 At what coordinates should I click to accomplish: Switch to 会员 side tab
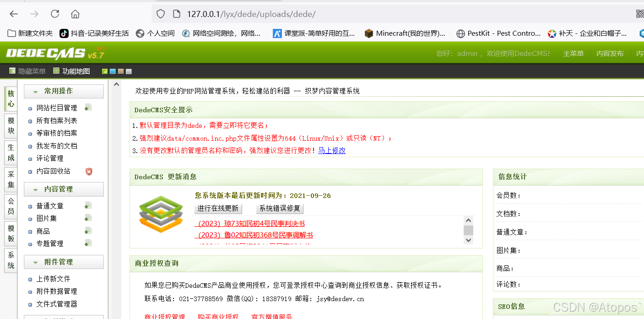coord(11,206)
